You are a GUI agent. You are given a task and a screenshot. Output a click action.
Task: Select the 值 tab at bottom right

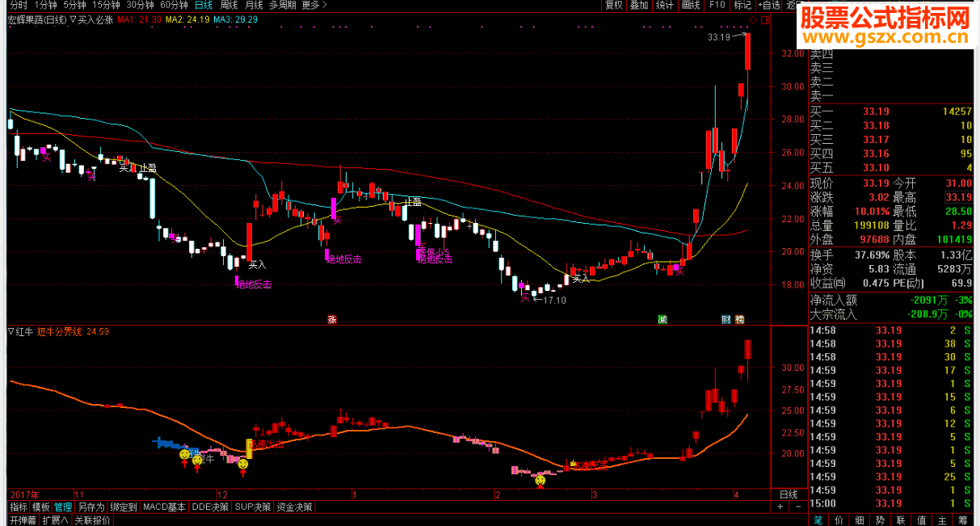[923, 520]
